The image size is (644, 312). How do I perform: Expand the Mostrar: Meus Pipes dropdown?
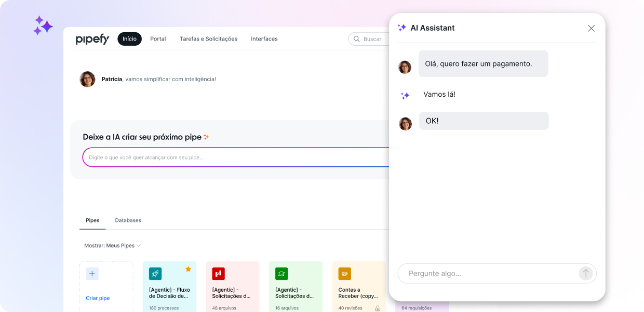[113, 245]
